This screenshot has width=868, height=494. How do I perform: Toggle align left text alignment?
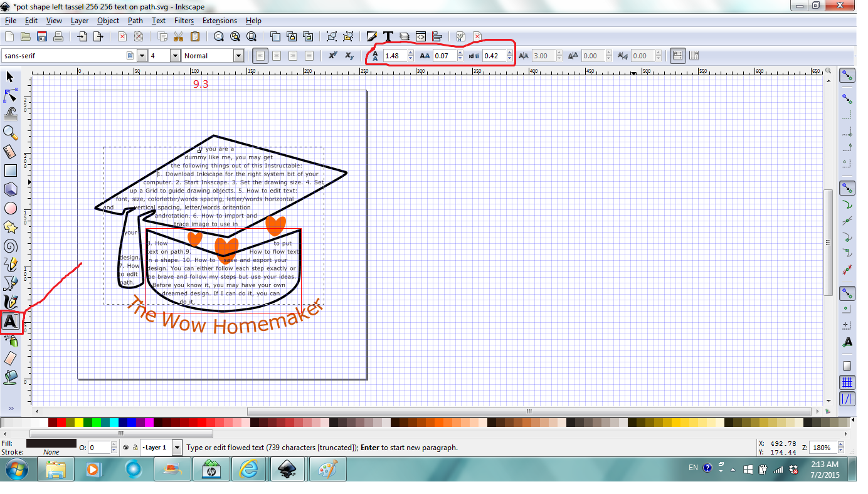260,56
